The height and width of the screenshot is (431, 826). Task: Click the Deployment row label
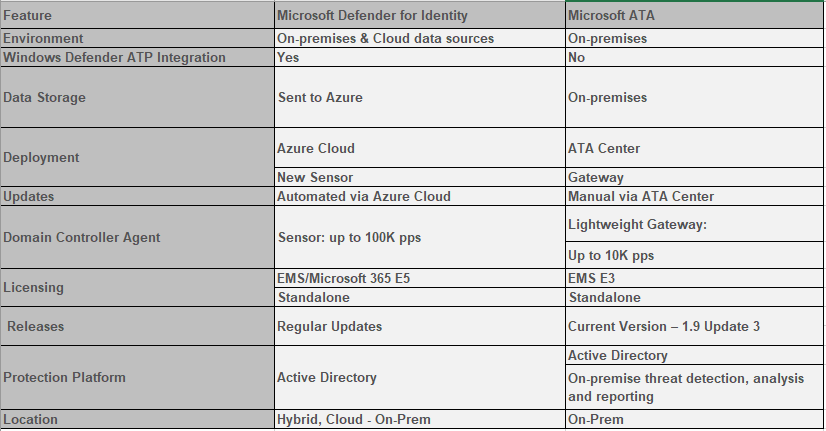[x=137, y=157]
